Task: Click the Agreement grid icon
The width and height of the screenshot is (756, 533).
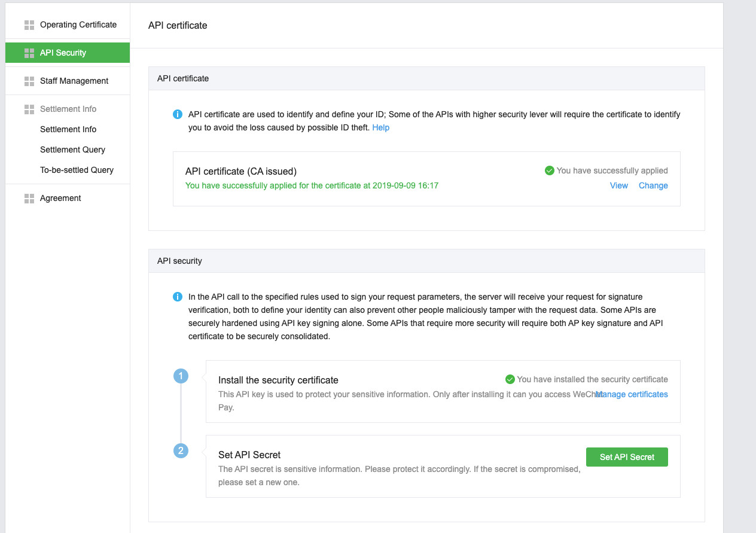Action: [x=29, y=198]
